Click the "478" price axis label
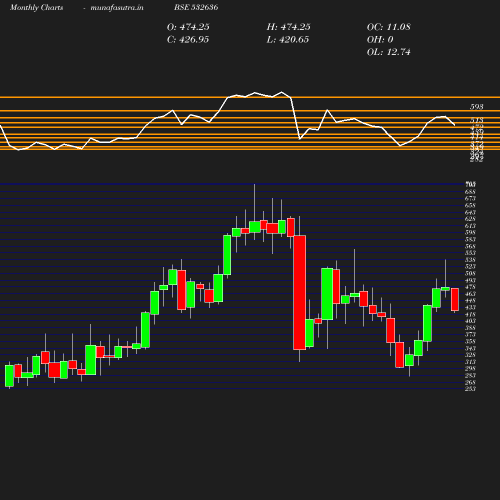The width and height of the screenshot is (500, 500). coord(470,287)
